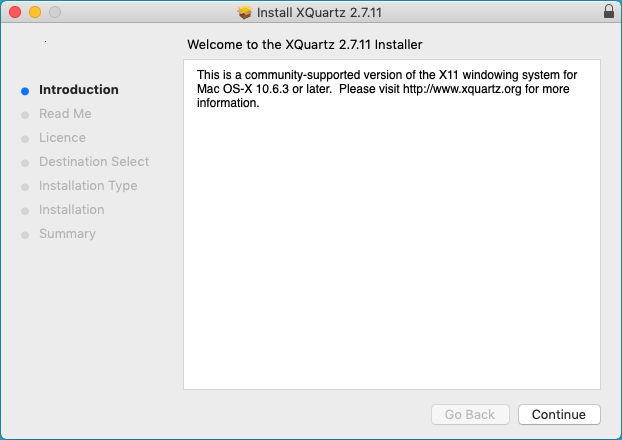Click the Install XQuartz 2.7.11 window title
This screenshot has width=622, height=440.
click(318, 12)
